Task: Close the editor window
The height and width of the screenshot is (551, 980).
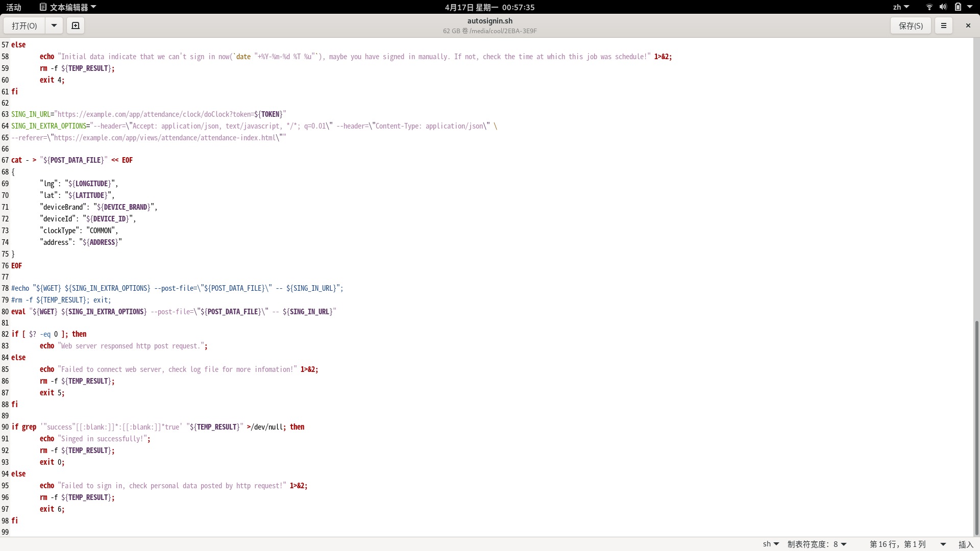Action: [x=968, y=26]
